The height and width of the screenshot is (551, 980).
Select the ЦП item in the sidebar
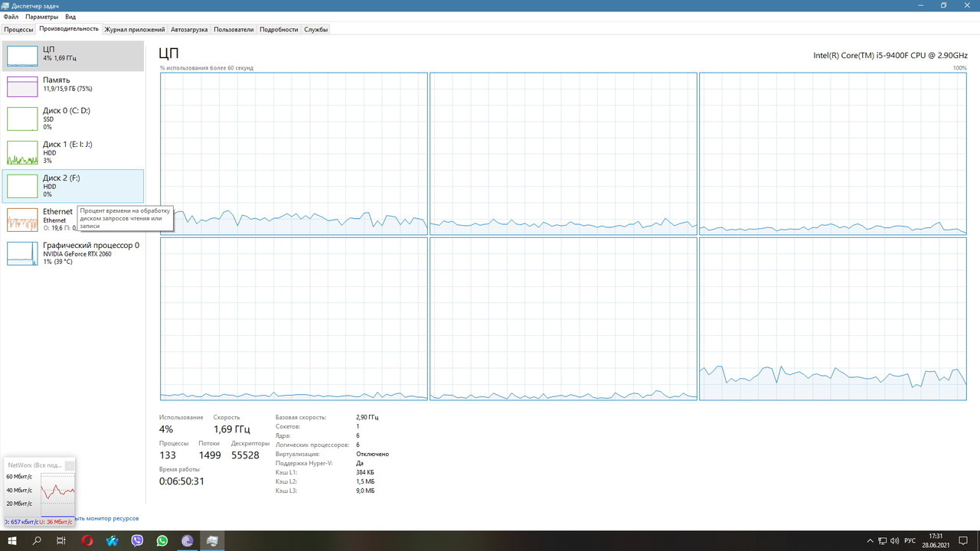[73, 56]
